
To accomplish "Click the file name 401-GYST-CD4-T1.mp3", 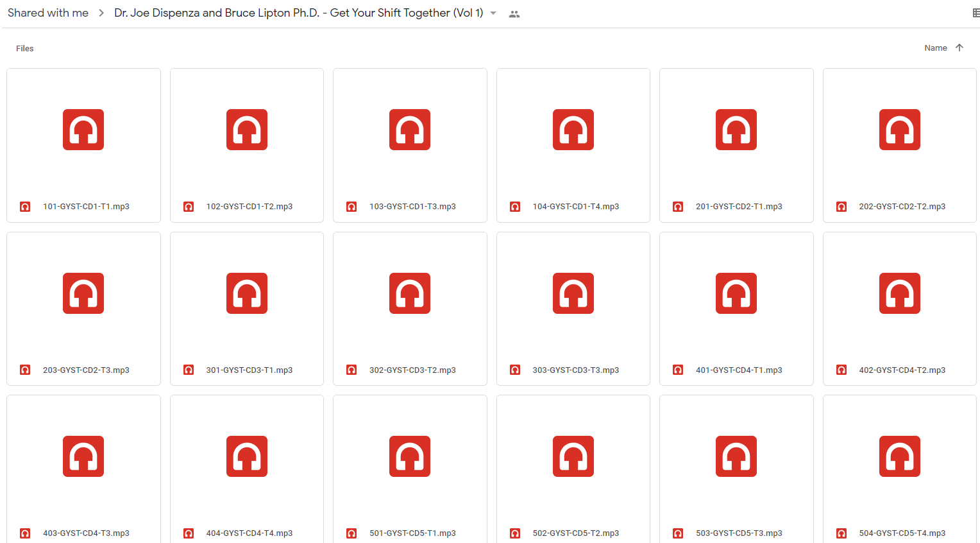I will click(739, 370).
